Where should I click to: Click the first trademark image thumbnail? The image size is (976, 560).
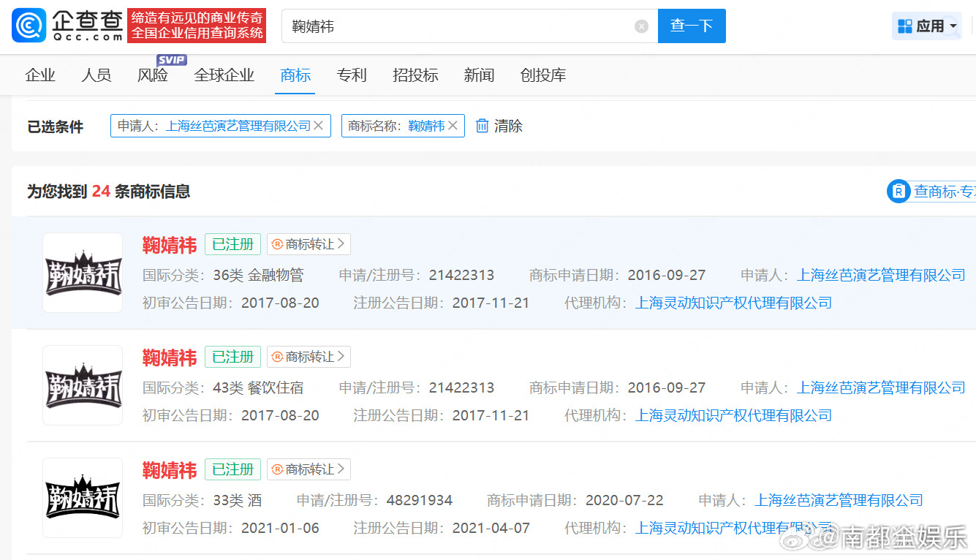click(83, 273)
